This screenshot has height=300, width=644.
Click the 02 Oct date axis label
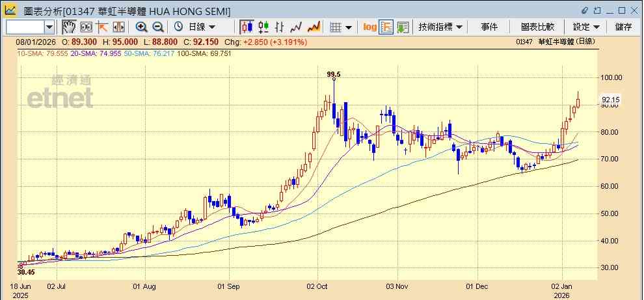pos(318,286)
